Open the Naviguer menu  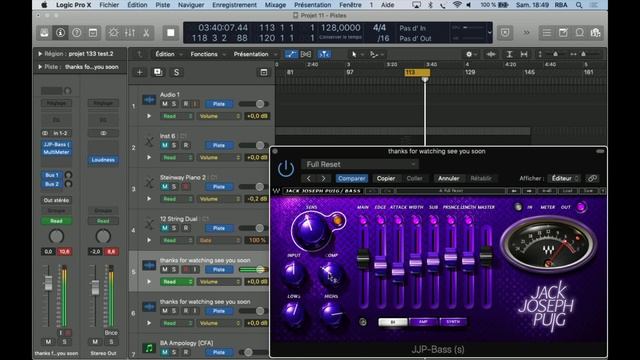(x=191, y=5)
